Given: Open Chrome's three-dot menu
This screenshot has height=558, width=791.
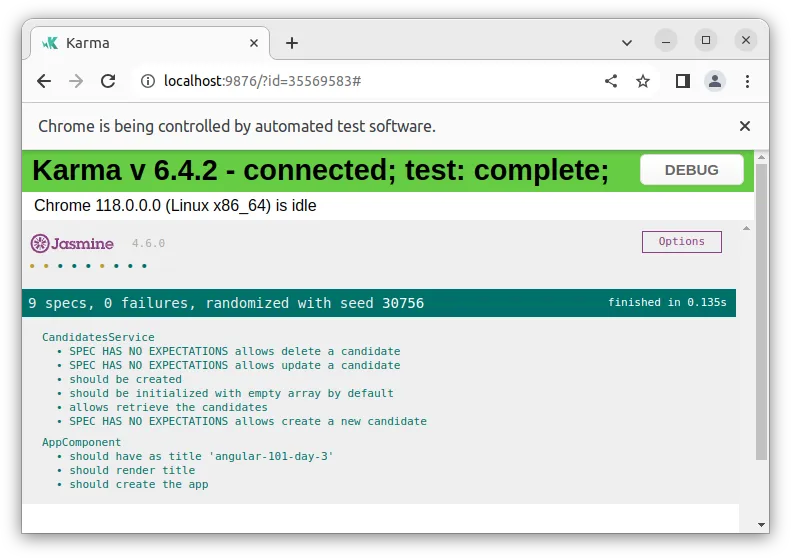Looking at the screenshot, I should [747, 81].
